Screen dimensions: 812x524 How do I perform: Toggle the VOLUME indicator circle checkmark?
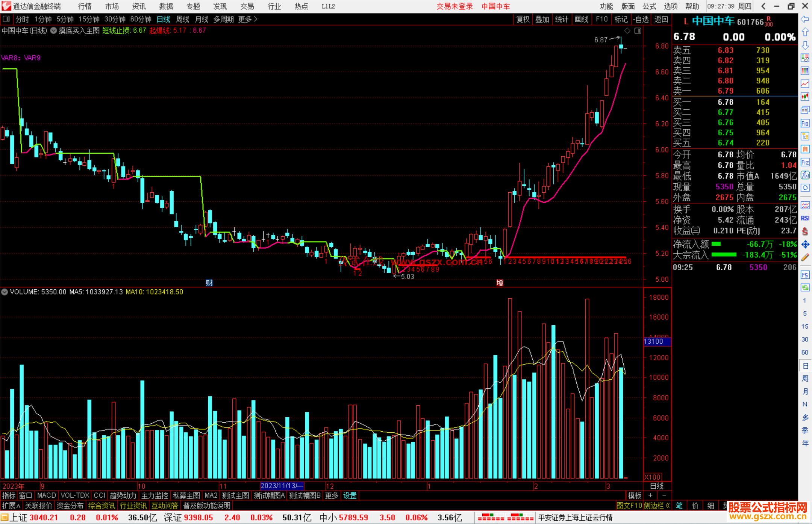pyautogui.click(x=5, y=292)
